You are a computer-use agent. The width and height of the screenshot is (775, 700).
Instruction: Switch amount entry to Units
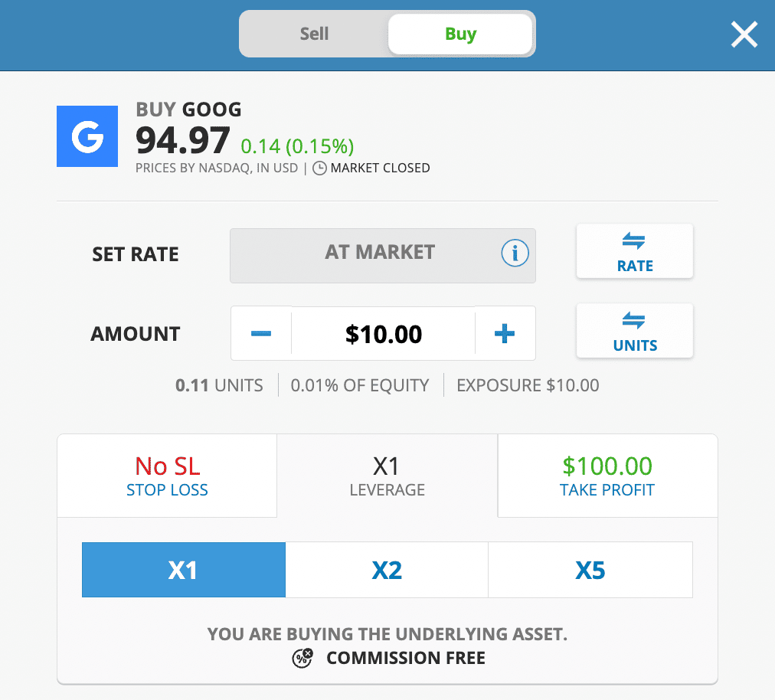(635, 331)
